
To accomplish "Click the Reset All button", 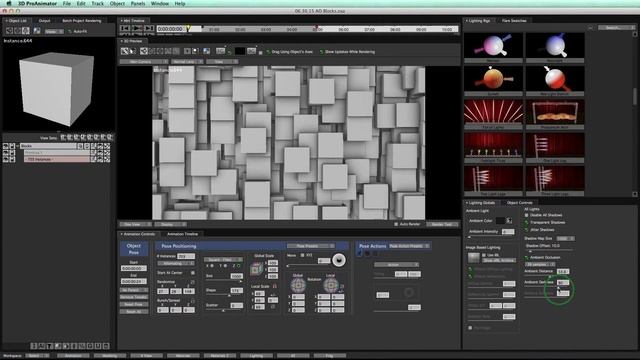I will (134, 311).
